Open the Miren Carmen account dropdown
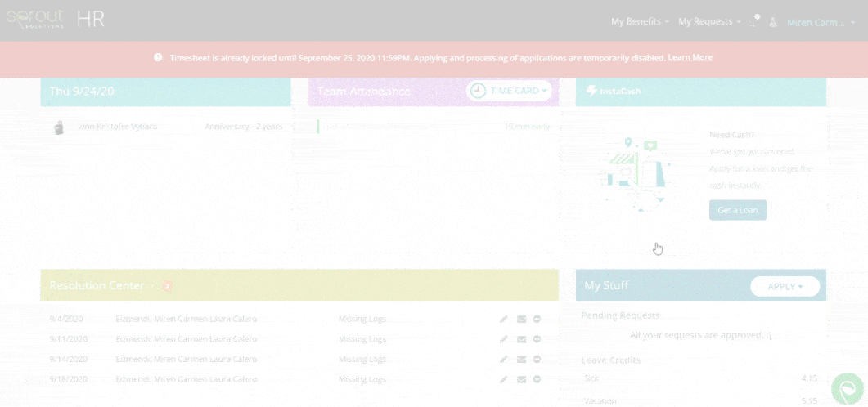 (x=820, y=23)
